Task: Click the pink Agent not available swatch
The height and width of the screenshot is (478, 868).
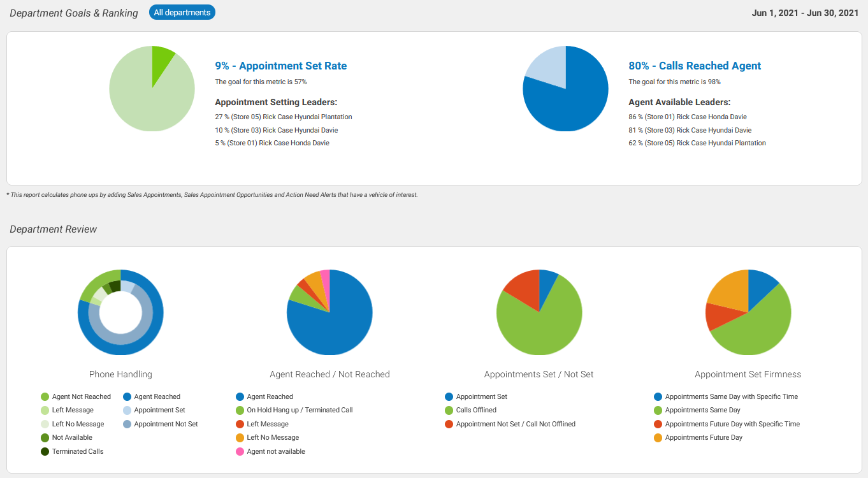Action: 240,451
